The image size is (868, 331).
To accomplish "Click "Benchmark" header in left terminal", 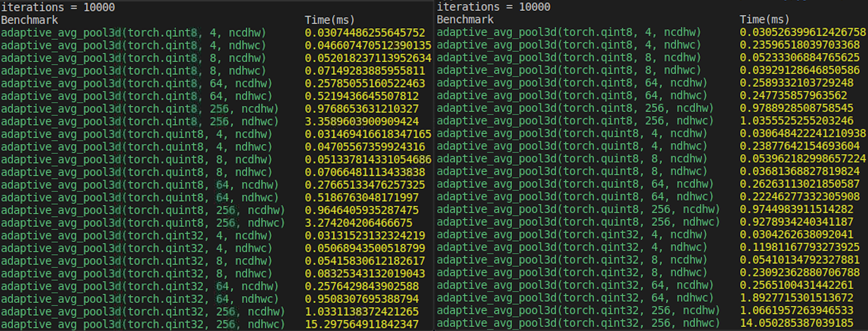I will [x=29, y=20].
